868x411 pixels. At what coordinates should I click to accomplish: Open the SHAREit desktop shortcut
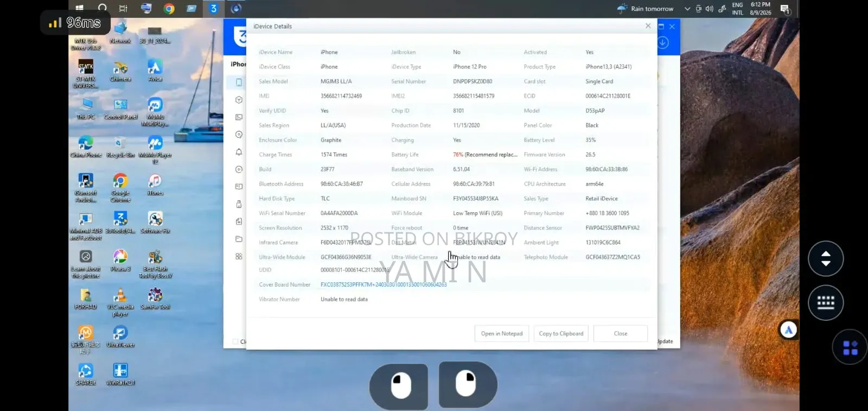[86, 375]
